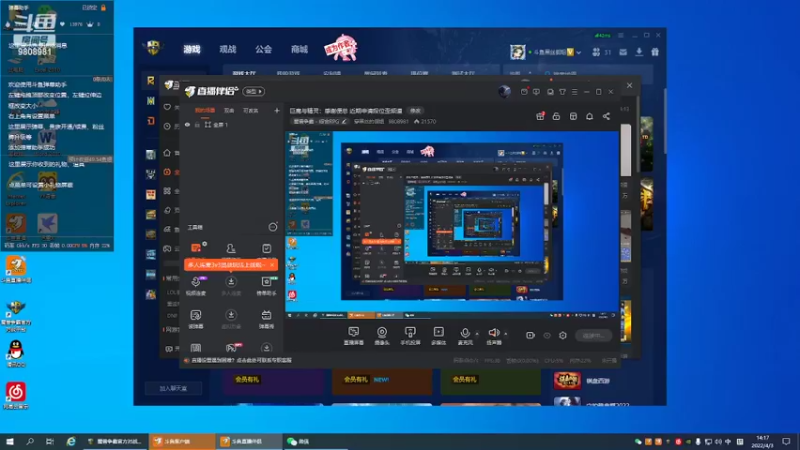Toggle the preview eye icon in bottom bar
Screen dimensions: 800x450
[x=547, y=335]
